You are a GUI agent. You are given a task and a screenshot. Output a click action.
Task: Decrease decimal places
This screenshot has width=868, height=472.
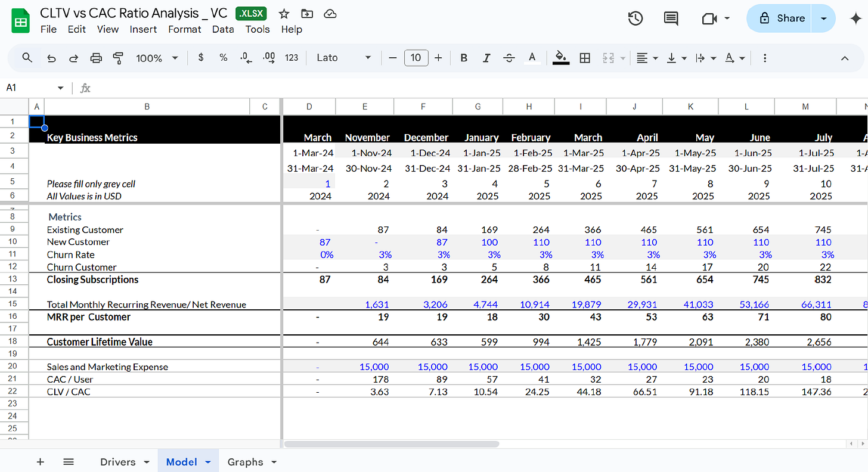(x=245, y=58)
